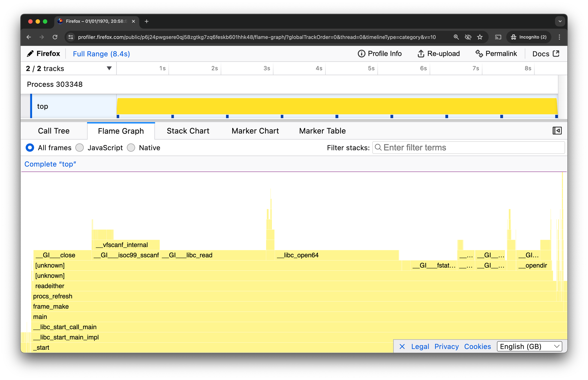Expand the browser tab overview chevron
588x380 pixels.
coord(560,21)
